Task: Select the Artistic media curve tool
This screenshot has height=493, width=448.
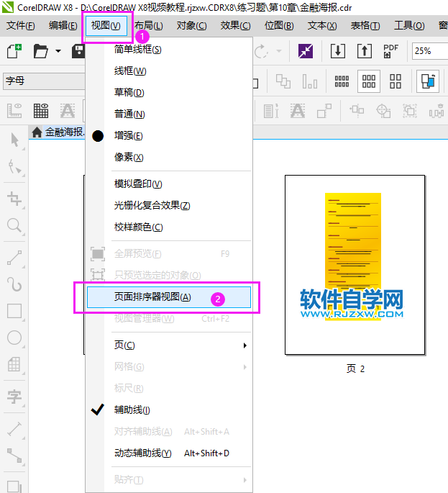Action: [14, 284]
